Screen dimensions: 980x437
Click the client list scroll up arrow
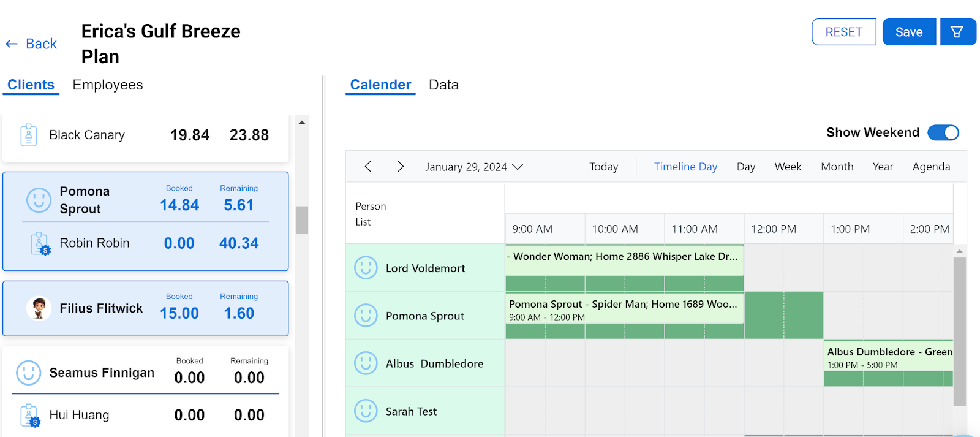302,123
